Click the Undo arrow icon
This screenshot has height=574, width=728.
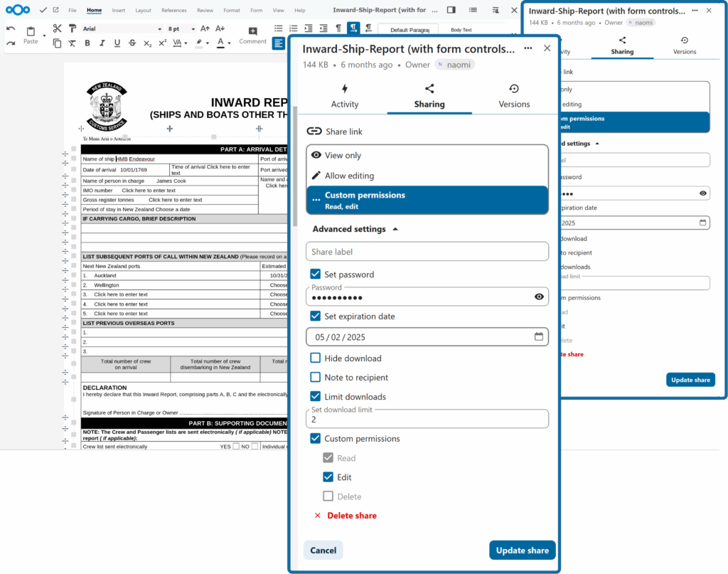click(11, 28)
